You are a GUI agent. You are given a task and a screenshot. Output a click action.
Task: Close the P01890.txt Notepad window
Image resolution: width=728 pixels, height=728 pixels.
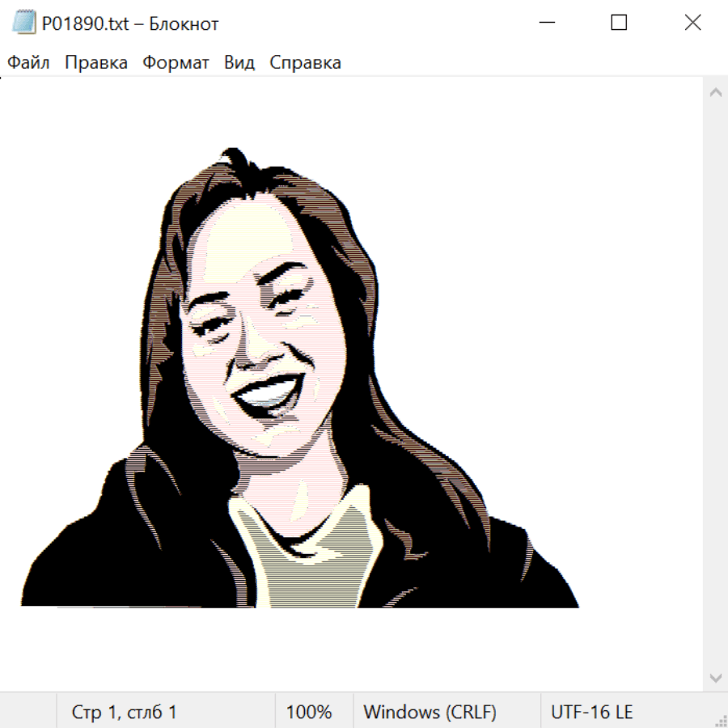692,23
